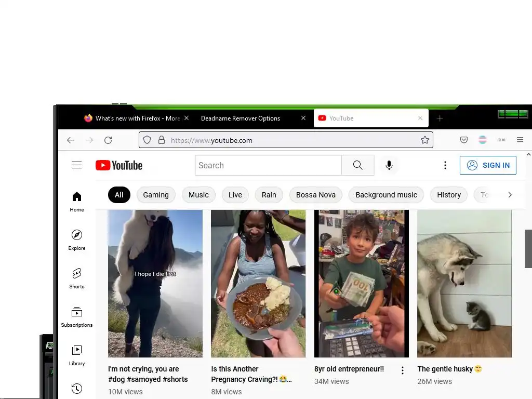Close the Deadname Remover Options tab
Image resolution: width=532 pixels, height=399 pixels.
tap(303, 118)
